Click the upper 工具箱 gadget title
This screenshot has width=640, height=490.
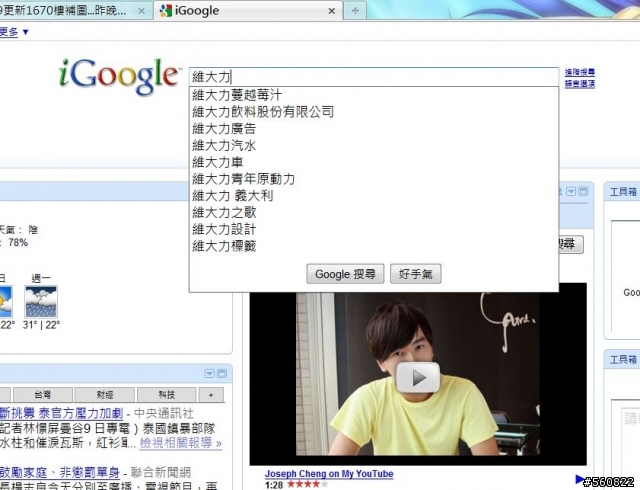(623, 192)
